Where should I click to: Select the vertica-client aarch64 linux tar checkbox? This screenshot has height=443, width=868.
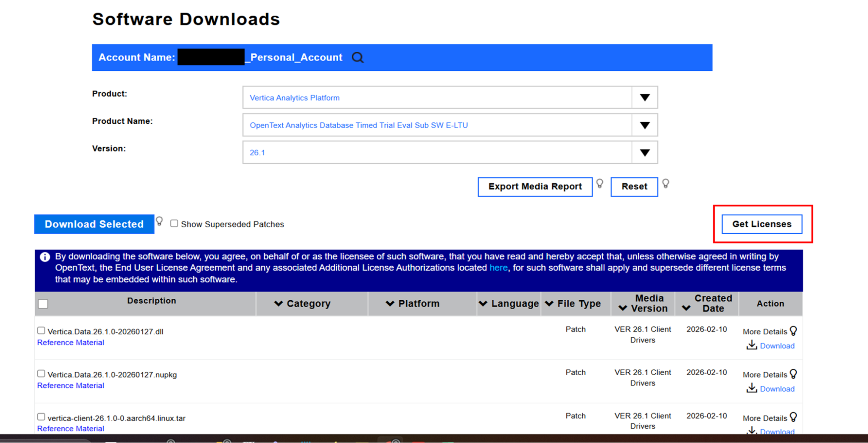pos(41,417)
